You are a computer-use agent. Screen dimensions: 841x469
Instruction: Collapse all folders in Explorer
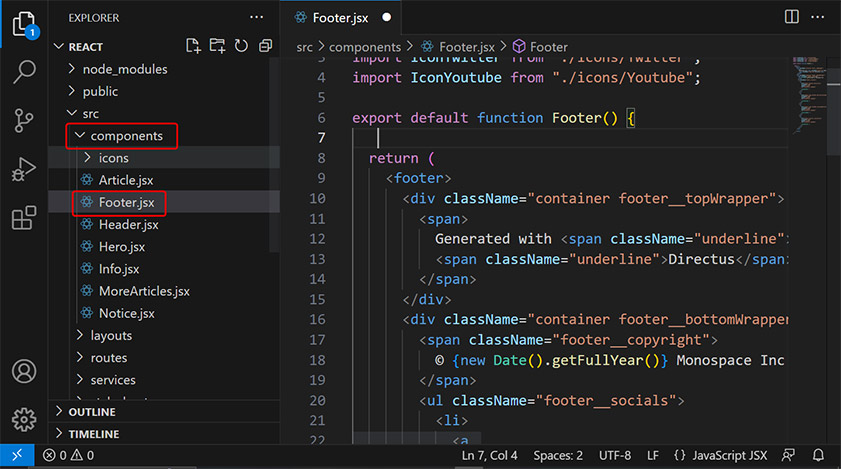tap(265, 46)
